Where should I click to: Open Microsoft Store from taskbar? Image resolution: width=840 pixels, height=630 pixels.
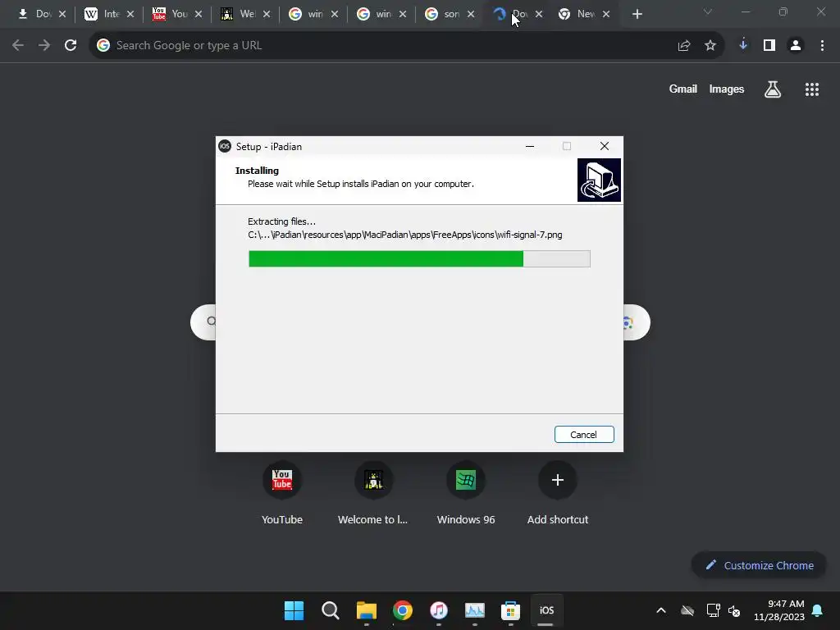pyautogui.click(x=510, y=610)
